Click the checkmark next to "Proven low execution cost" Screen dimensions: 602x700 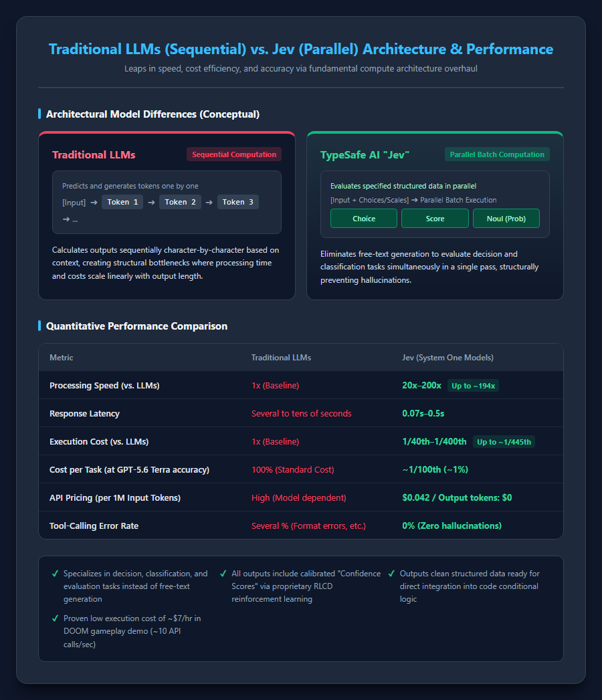[55, 618]
